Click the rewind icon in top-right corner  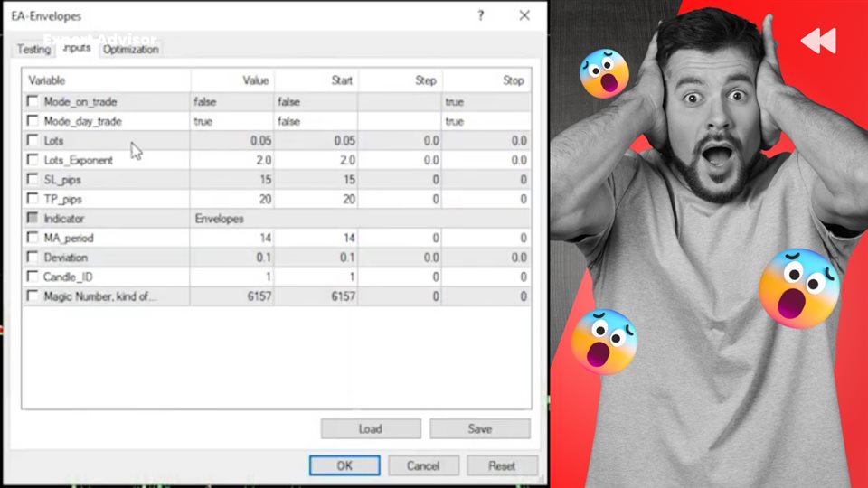[817, 41]
